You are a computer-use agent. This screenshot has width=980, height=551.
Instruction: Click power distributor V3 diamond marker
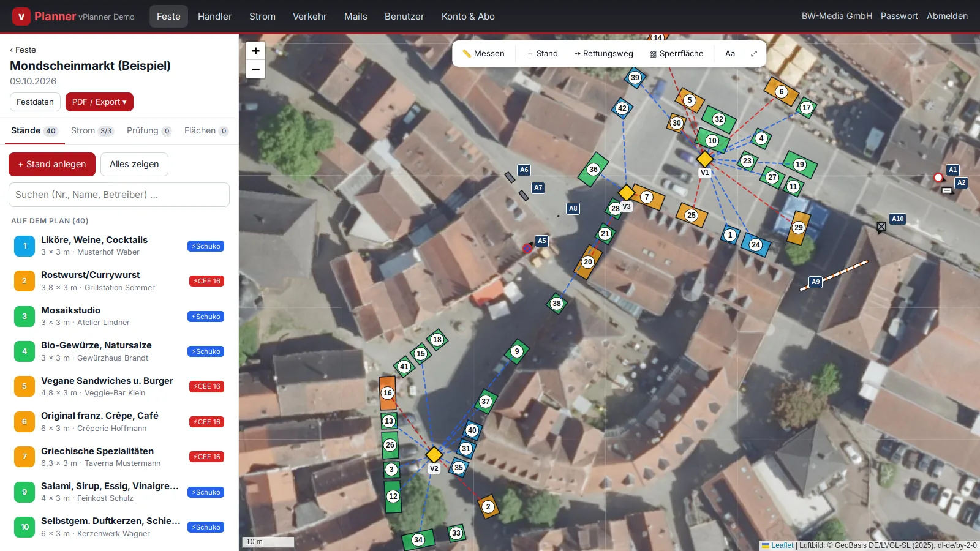(x=627, y=193)
